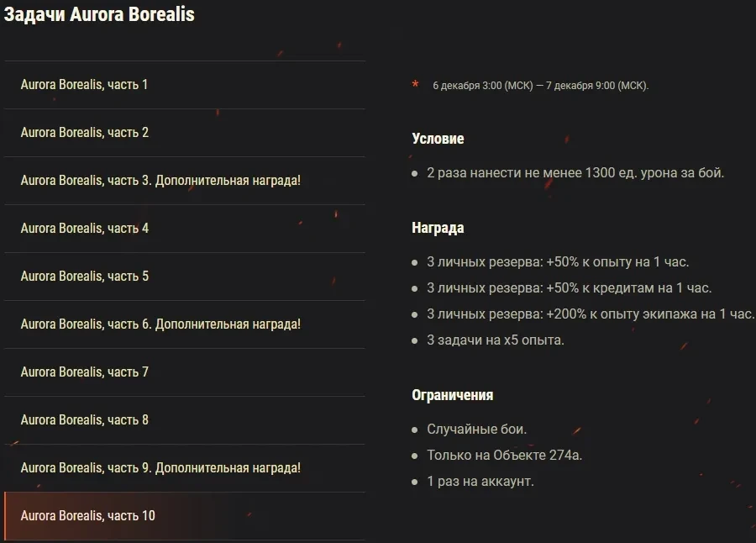The height and width of the screenshot is (543, 756).
Task: Open the Aurora Borealis, часть 1 tab
Action: click(x=84, y=85)
